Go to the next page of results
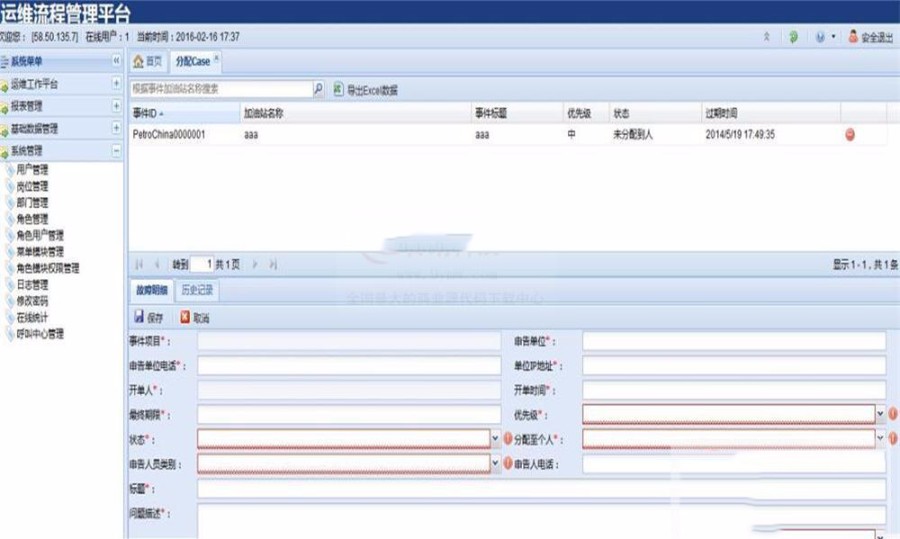This screenshot has width=900, height=539. (255, 264)
